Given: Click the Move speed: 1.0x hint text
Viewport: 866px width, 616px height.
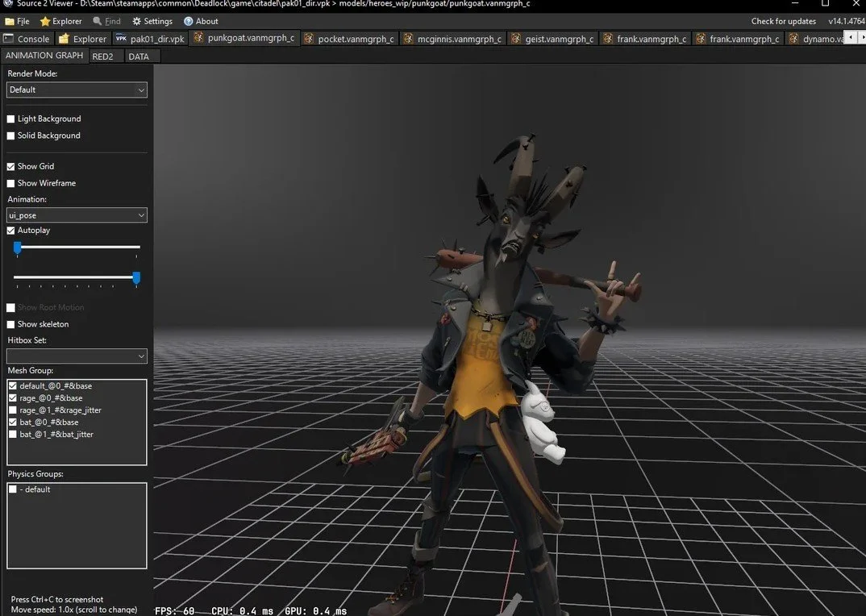Looking at the screenshot, I should tap(74, 610).
